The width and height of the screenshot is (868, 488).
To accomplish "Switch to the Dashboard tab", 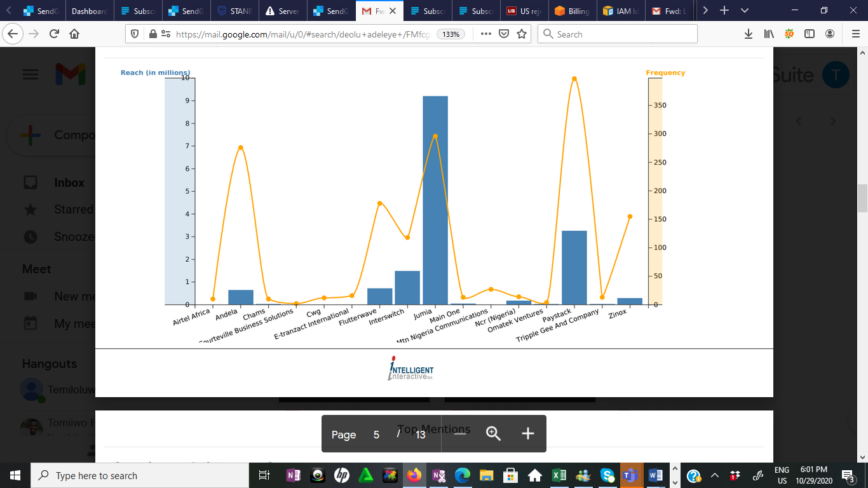I will click(x=89, y=11).
